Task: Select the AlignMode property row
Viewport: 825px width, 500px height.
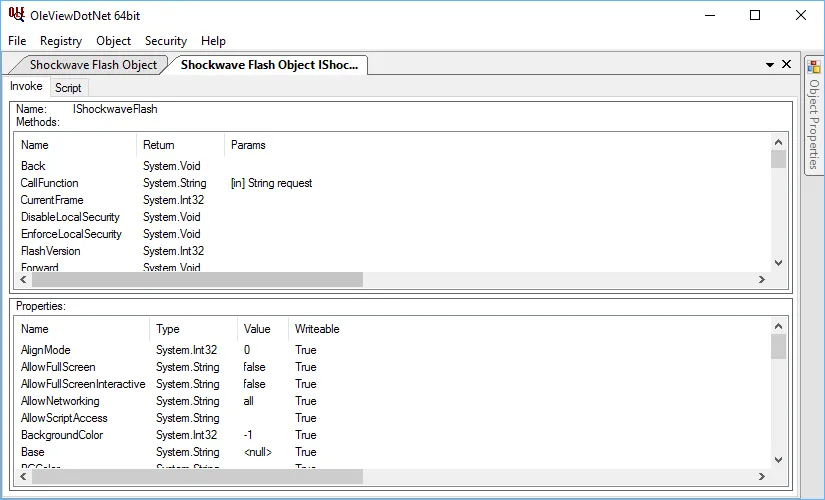Action: [x=392, y=350]
